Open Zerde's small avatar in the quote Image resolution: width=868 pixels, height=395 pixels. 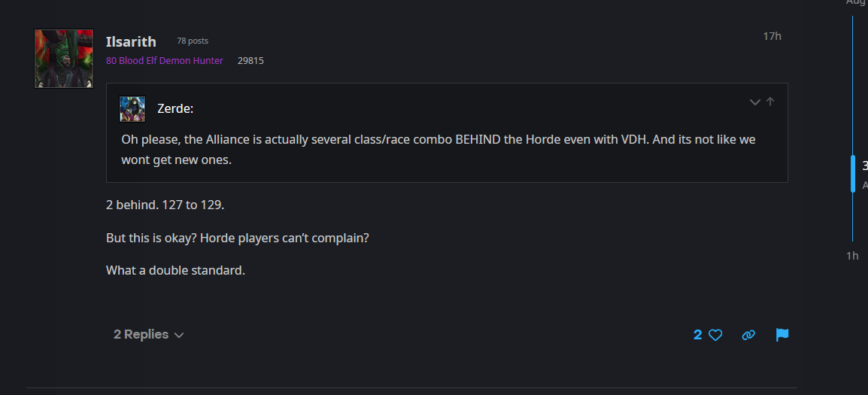(132, 109)
